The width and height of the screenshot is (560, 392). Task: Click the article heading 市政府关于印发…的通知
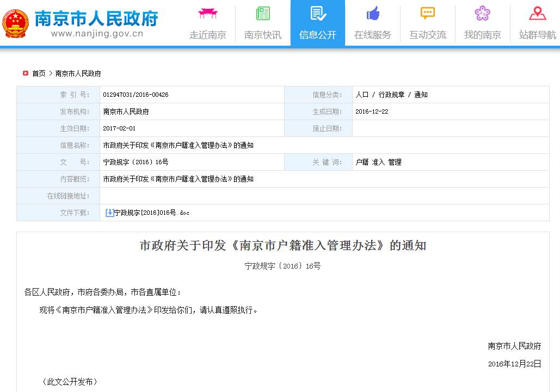[x=283, y=245]
